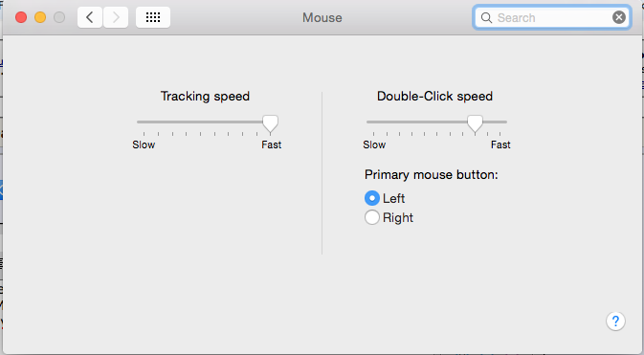The height and width of the screenshot is (355, 644).
Task: Click the back navigation arrow
Action: [x=90, y=17]
